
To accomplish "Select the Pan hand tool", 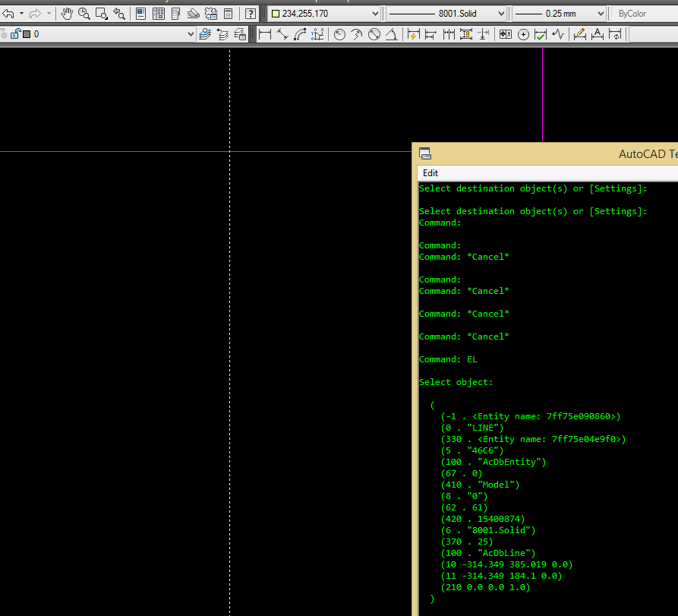I will point(67,14).
